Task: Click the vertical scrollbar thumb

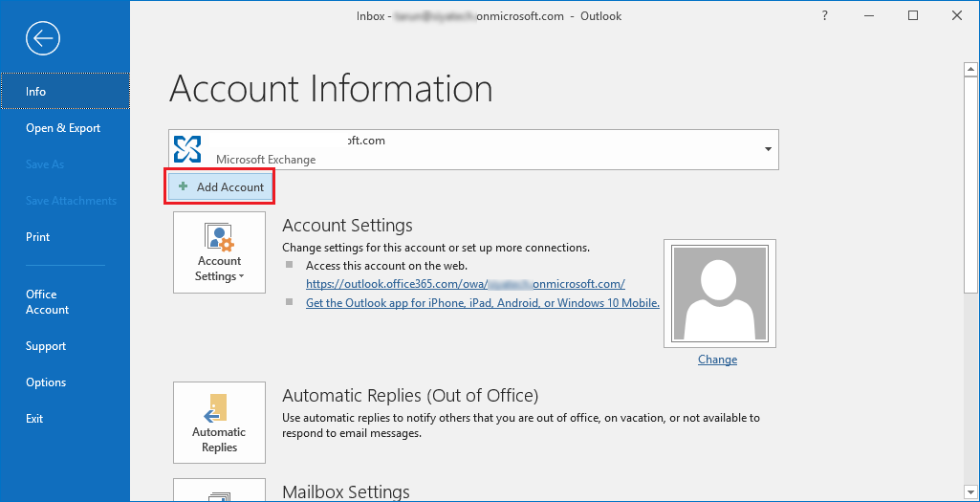Action: 970,184
